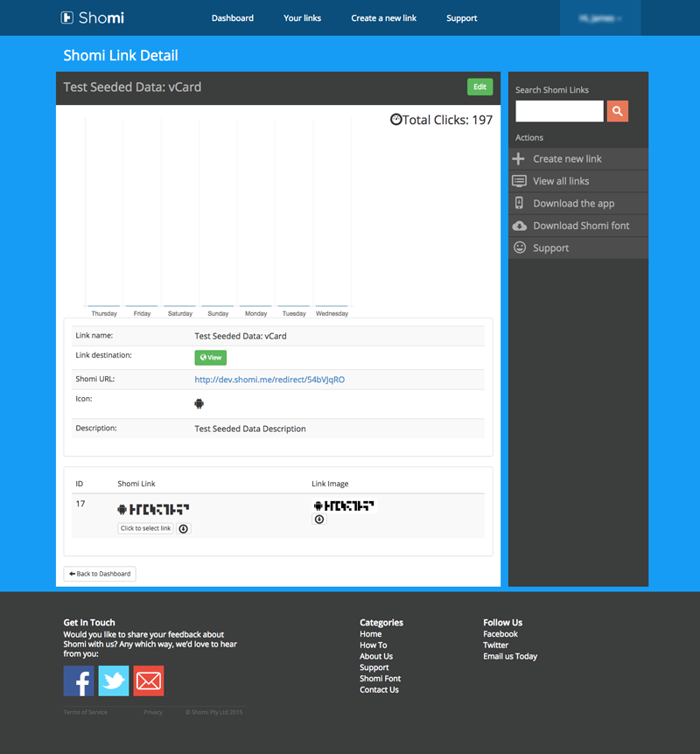The image size is (700, 754).
Task: Open Terms of Service footer link
Action: coord(85,712)
